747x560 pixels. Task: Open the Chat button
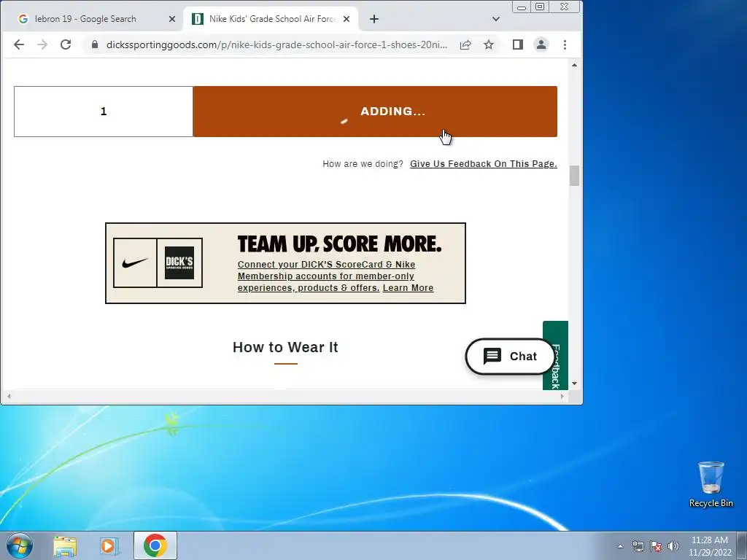(x=510, y=356)
